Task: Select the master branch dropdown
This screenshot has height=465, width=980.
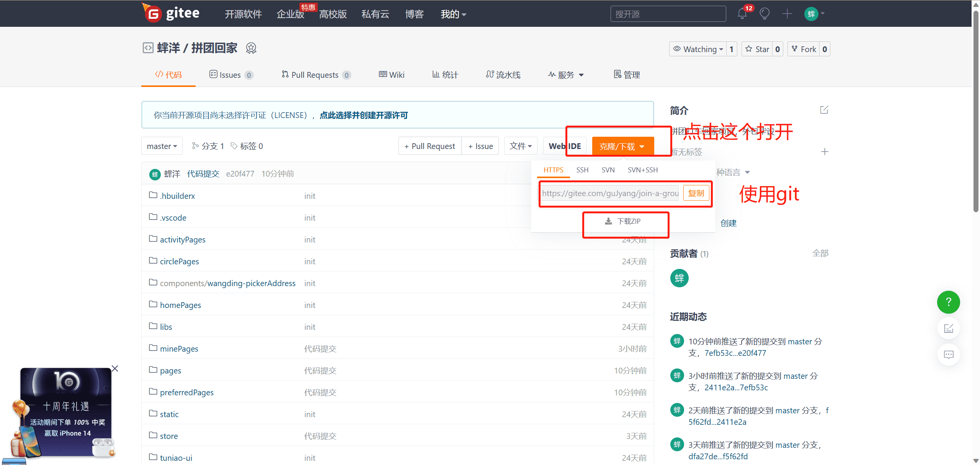Action: point(161,147)
